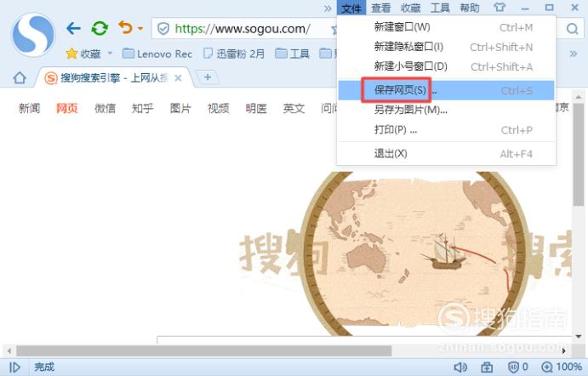Open the 文件 menu
Image resolution: width=588 pixels, height=376 pixels.
tap(351, 8)
